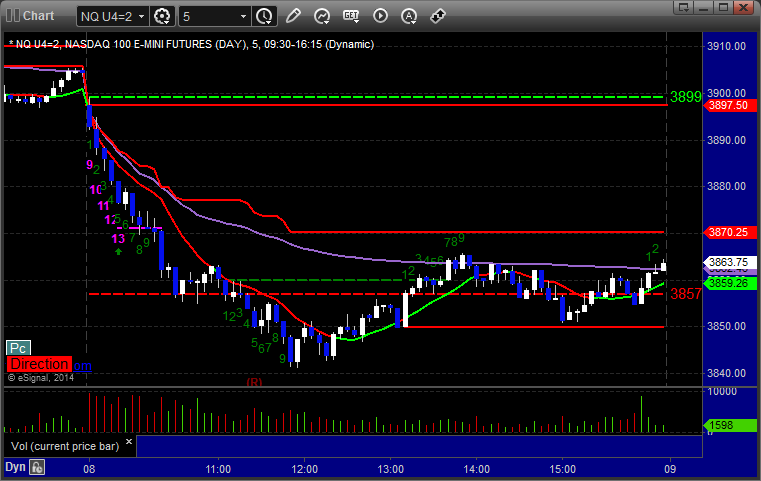
Task: Click the 3910.00 price axis label
Action: coord(726,46)
